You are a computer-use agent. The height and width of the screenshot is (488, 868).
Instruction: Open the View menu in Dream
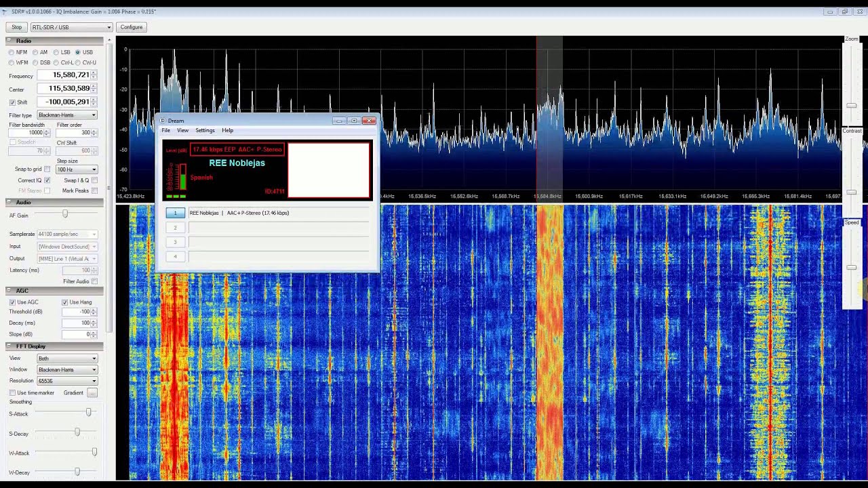pyautogui.click(x=182, y=131)
